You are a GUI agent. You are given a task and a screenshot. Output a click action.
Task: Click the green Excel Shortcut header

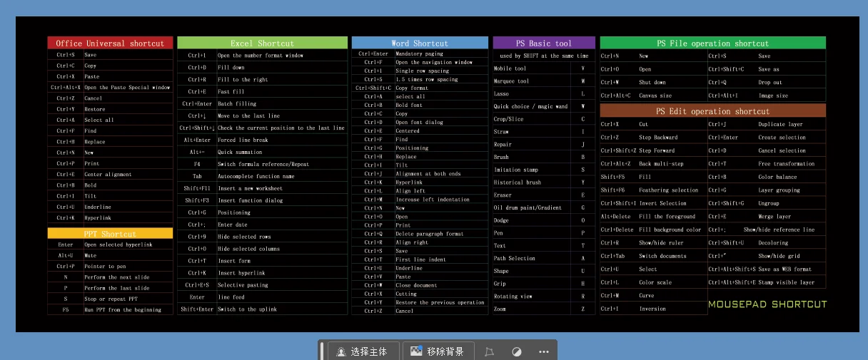(262, 43)
